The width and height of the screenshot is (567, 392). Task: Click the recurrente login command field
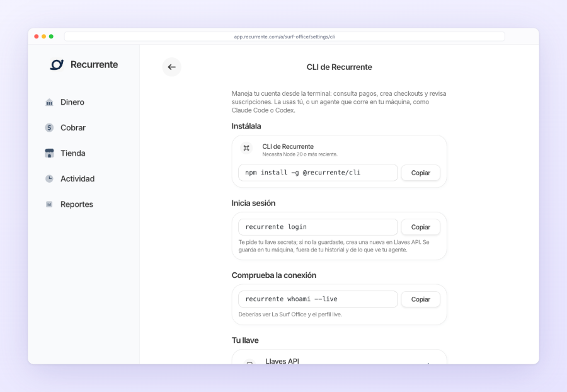pyautogui.click(x=318, y=227)
